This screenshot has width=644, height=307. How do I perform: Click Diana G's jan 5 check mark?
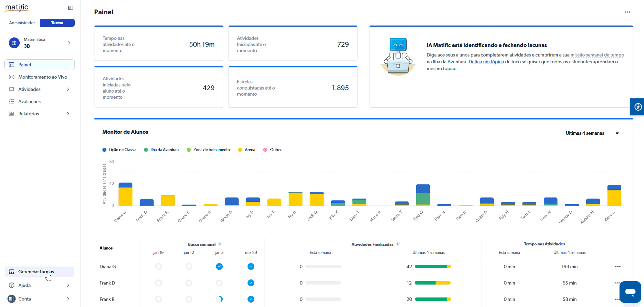coord(219,266)
